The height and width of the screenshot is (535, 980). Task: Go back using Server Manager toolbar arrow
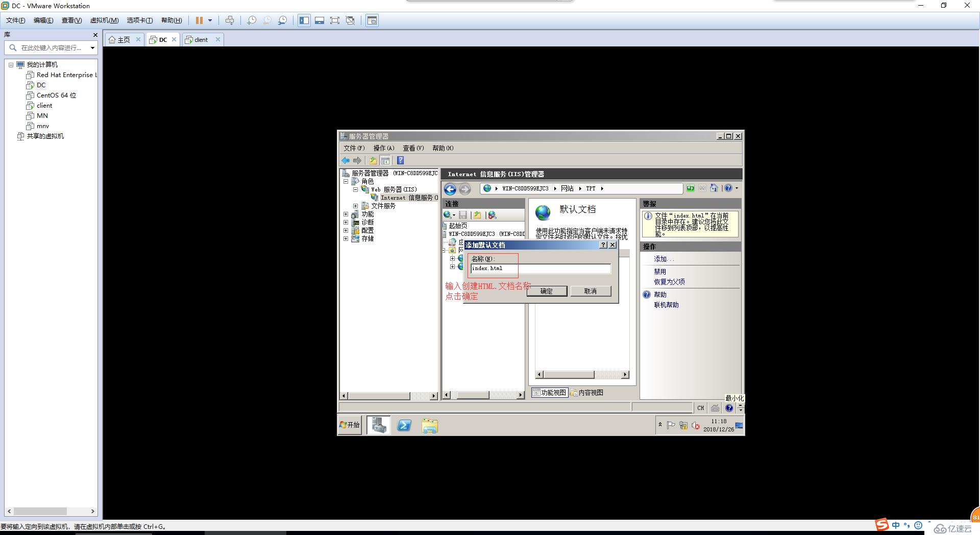click(346, 160)
